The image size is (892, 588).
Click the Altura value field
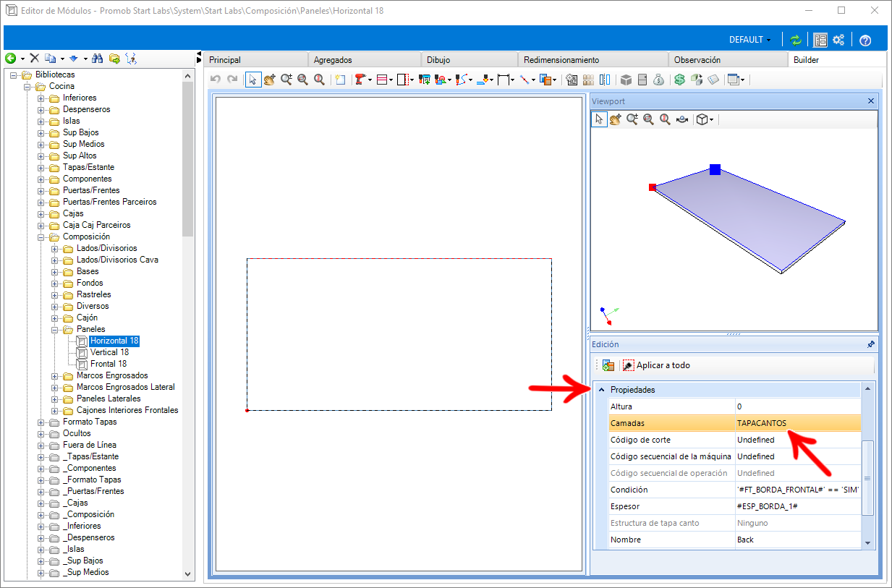pos(798,406)
